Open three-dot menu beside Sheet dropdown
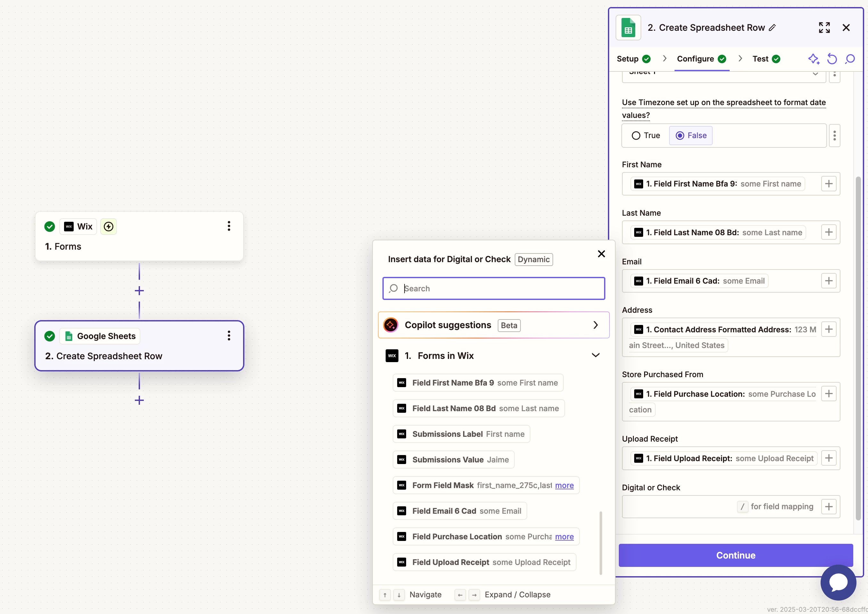Screen dimensions: 868x614 pyautogui.click(x=834, y=75)
